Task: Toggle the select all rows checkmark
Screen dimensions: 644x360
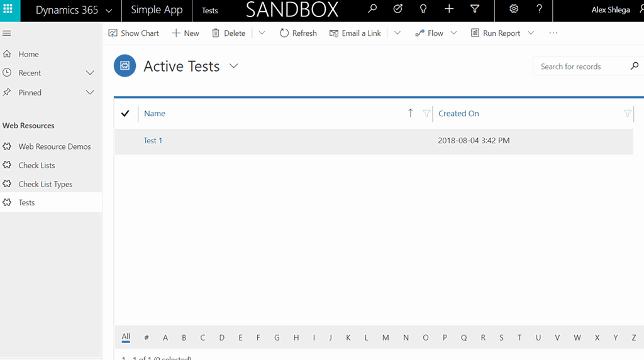Action: [x=125, y=114]
